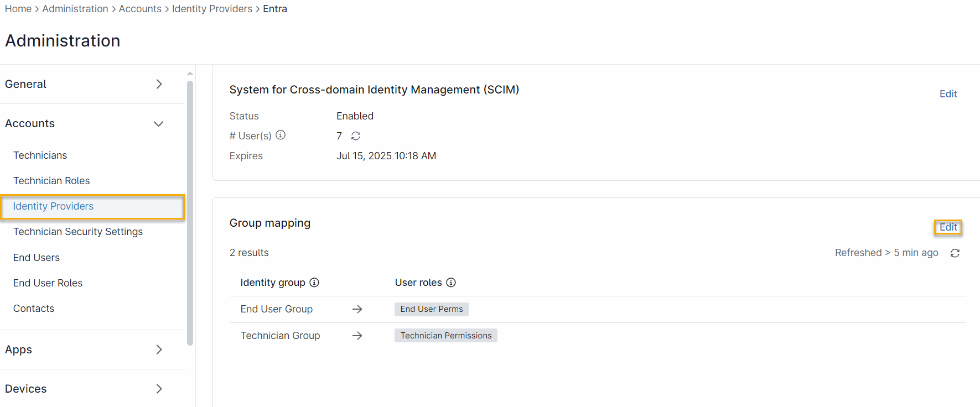
Task: Edit the SCIM settings
Action: coord(948,94)
